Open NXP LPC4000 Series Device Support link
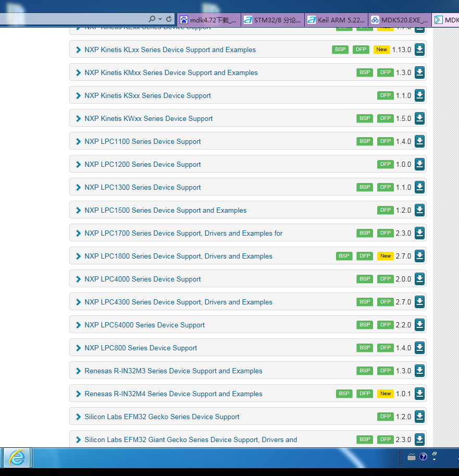The image size is (459, 476). point(143,279)
